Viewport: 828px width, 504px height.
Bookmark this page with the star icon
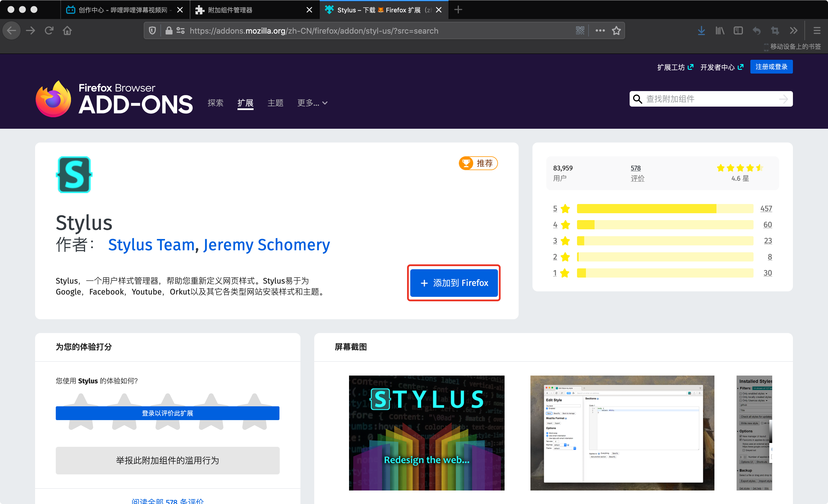point(616,30)
